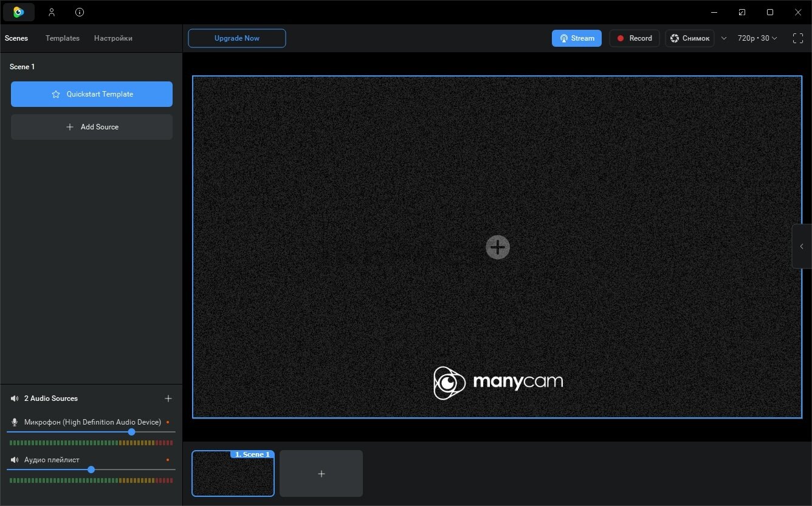Switch to the Scenes tab
Viewport: 812px width, 506px height.
click(x=16, y=38)
